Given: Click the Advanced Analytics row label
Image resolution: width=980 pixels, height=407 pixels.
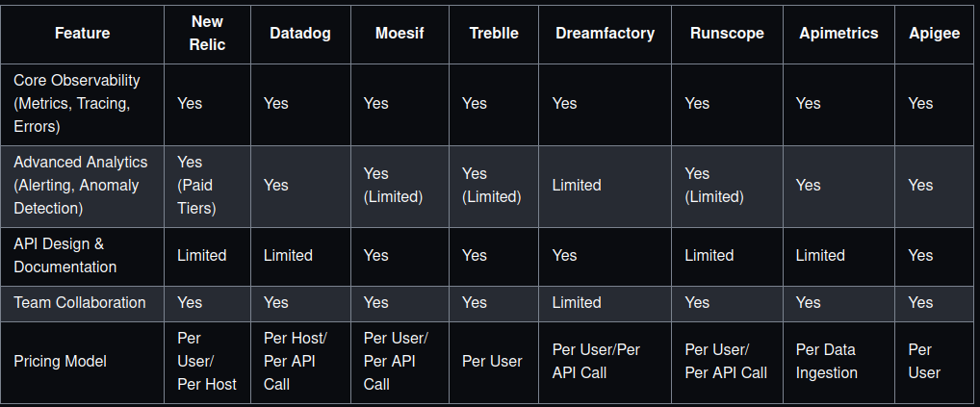Looking at the screenshot, I should click(76, 185).
